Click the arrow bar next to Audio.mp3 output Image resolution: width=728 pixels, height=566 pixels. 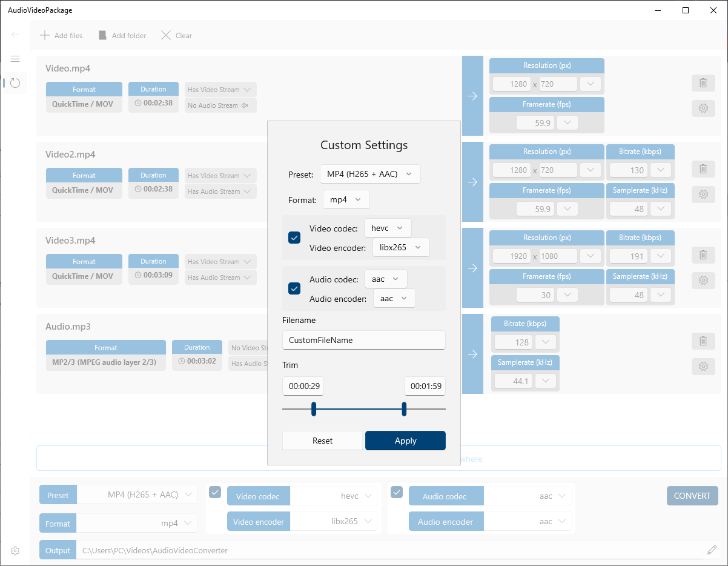472,354
